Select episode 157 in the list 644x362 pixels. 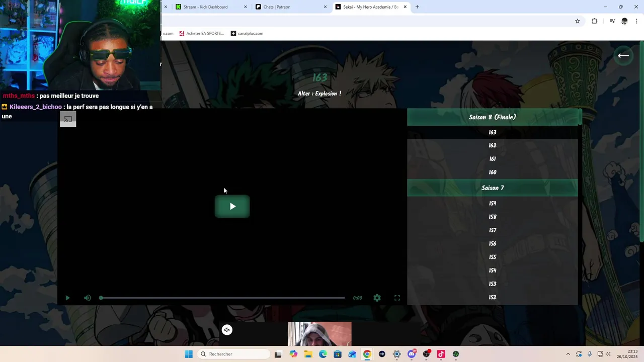point(492,230)
